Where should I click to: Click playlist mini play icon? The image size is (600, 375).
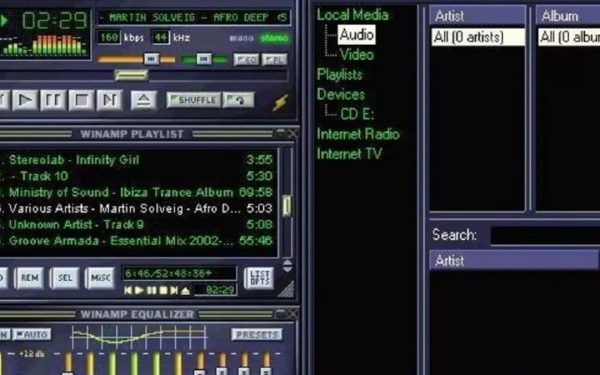click(x=139, y=290)
